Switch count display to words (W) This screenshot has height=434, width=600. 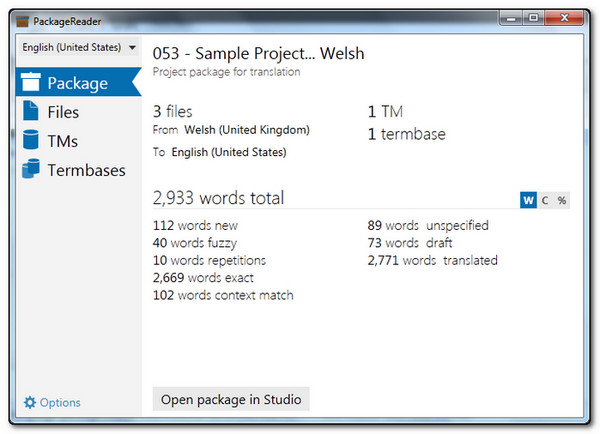[528, 200]
